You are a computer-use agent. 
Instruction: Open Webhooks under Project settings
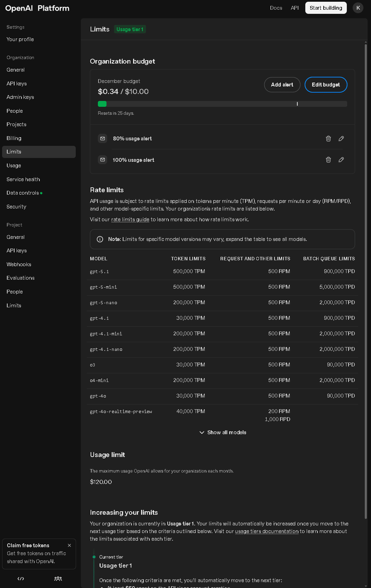point(19,264)
